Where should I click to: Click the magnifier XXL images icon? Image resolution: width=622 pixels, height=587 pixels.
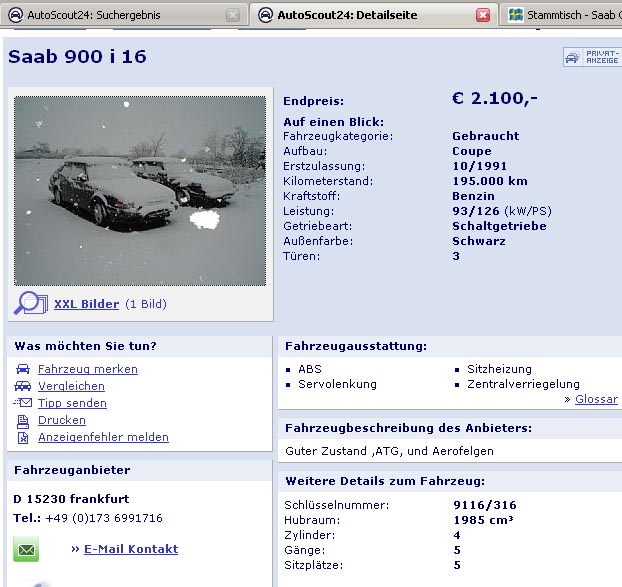click(x=31, y=303)
